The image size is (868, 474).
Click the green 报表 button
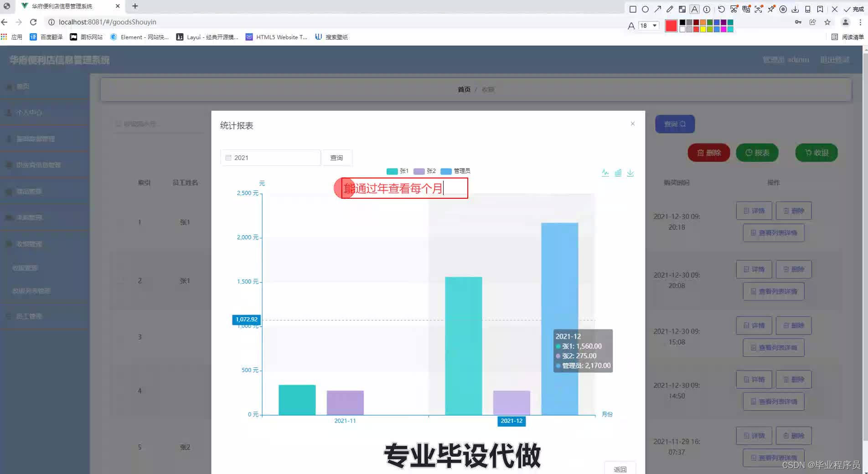[x=757, y=153]
